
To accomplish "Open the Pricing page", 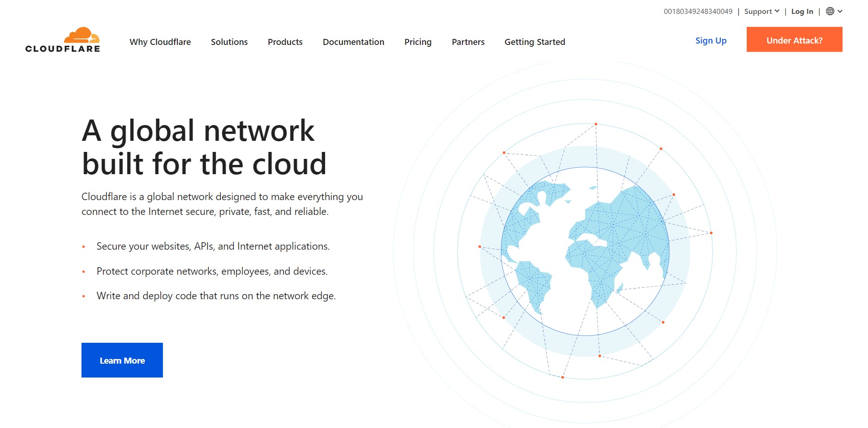I will [x=418, y=42].
